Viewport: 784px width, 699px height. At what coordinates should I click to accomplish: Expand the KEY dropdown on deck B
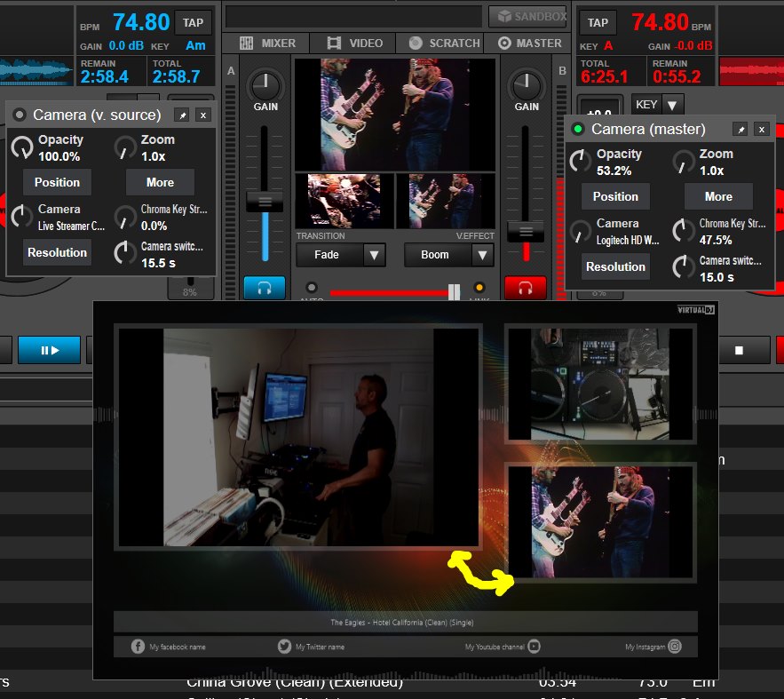[x=674, y=104]
